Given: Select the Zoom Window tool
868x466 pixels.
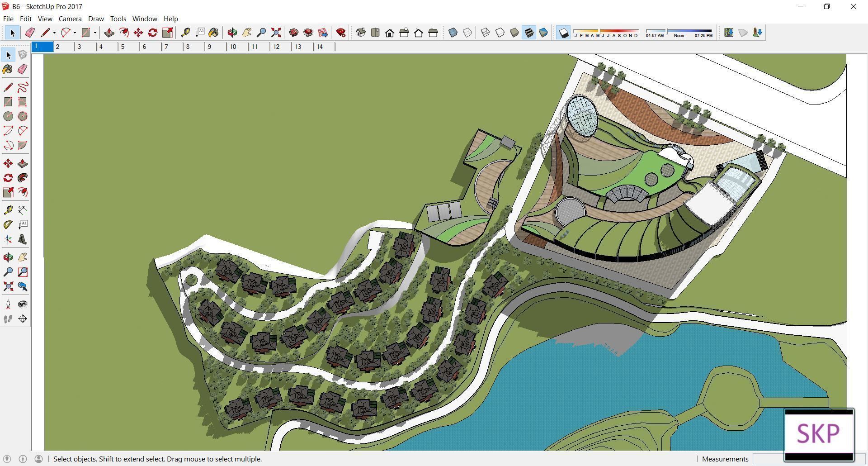Looking at the screenshot, I should click(23, 272).
